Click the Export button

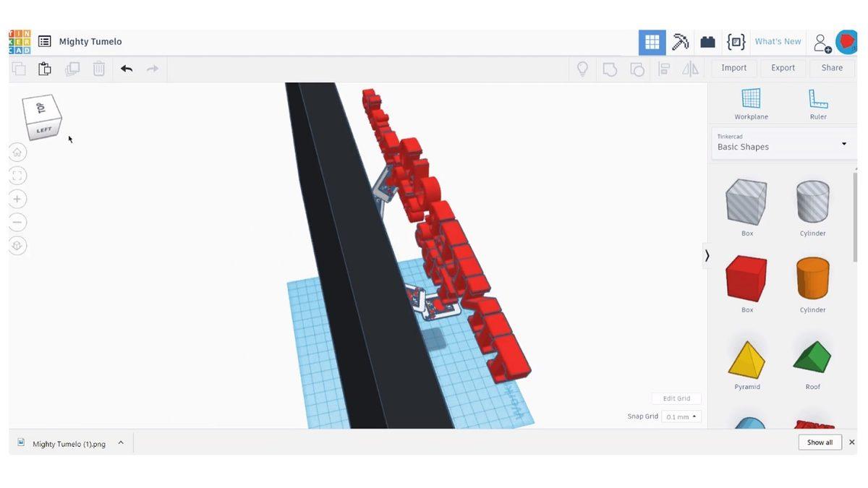[782, 67]
